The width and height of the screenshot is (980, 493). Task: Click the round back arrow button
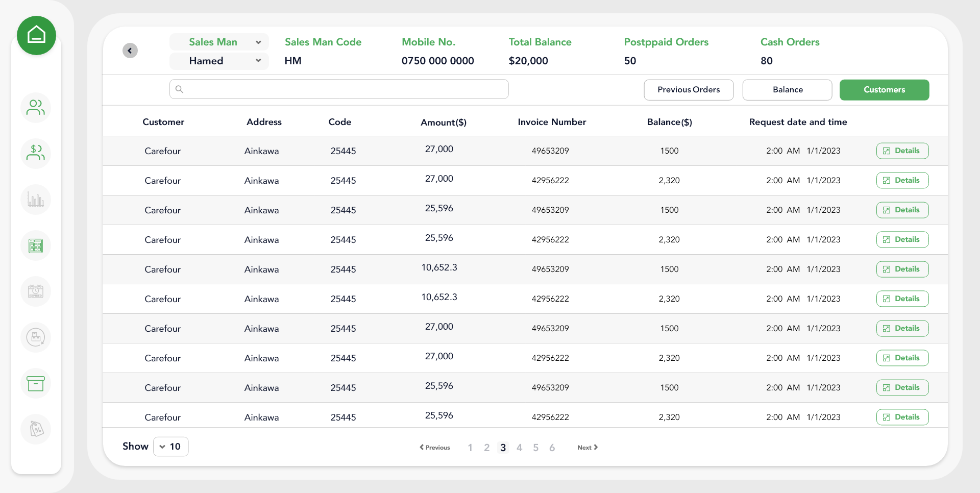[130, 51]
